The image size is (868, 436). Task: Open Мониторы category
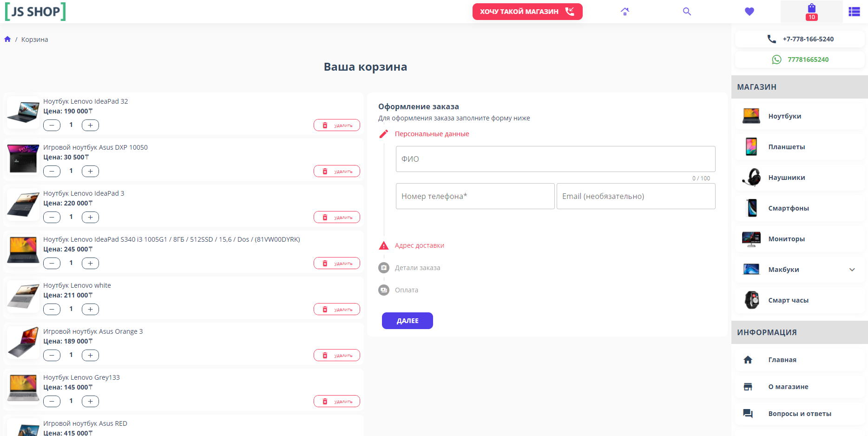800,239
